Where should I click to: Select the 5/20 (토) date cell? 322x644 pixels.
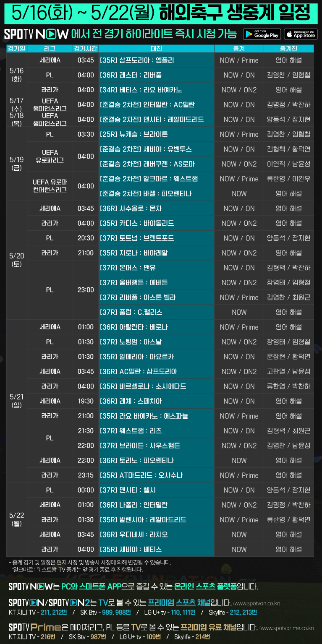[17, 260]
